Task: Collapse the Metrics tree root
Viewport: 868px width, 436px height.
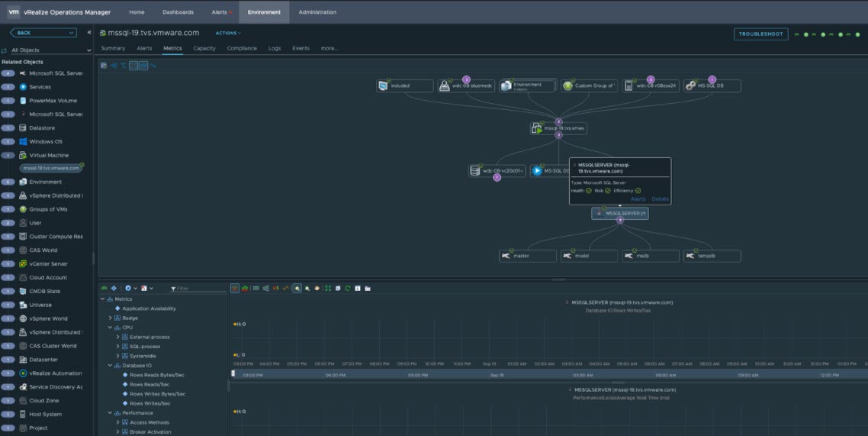Action: click(102, 299)
